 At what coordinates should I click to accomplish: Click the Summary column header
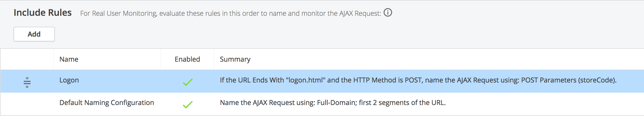tap(235, 59)
